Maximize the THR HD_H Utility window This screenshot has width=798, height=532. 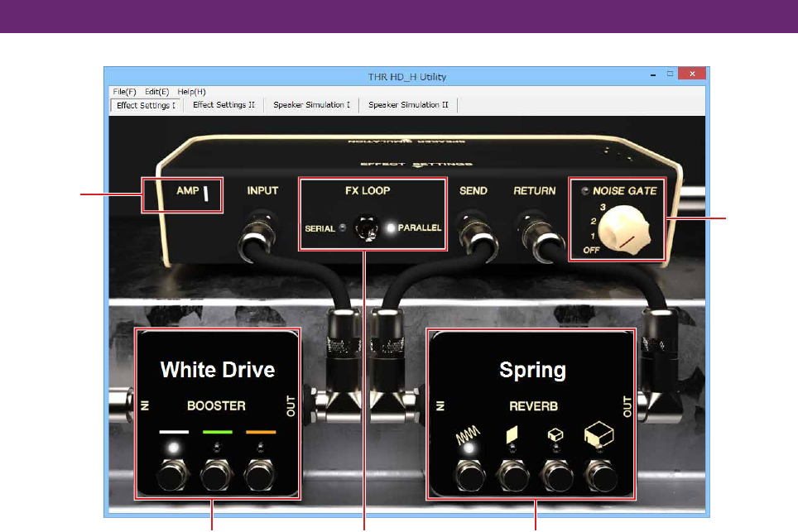[x=671, y=74]
